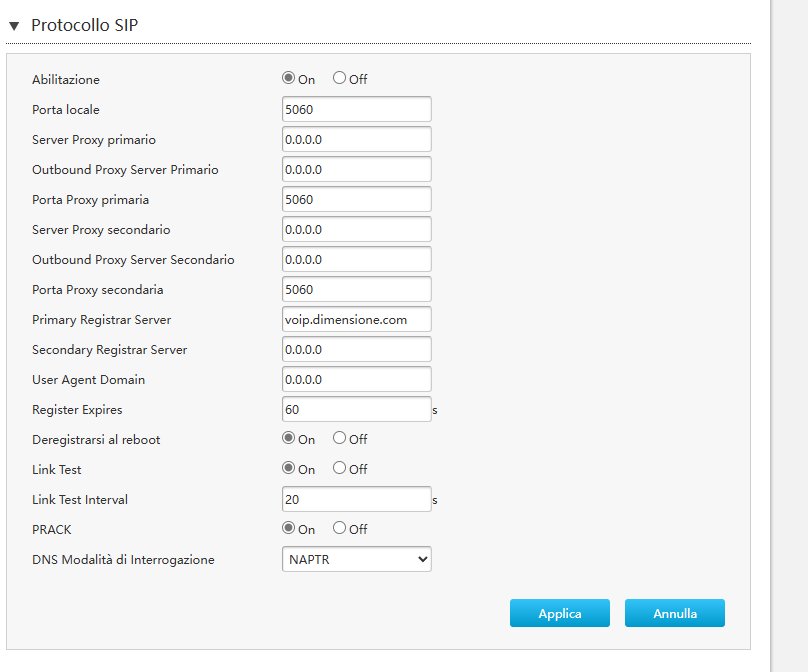Click the Annulla button
This screenshot has width=808, height=672.
675,613
